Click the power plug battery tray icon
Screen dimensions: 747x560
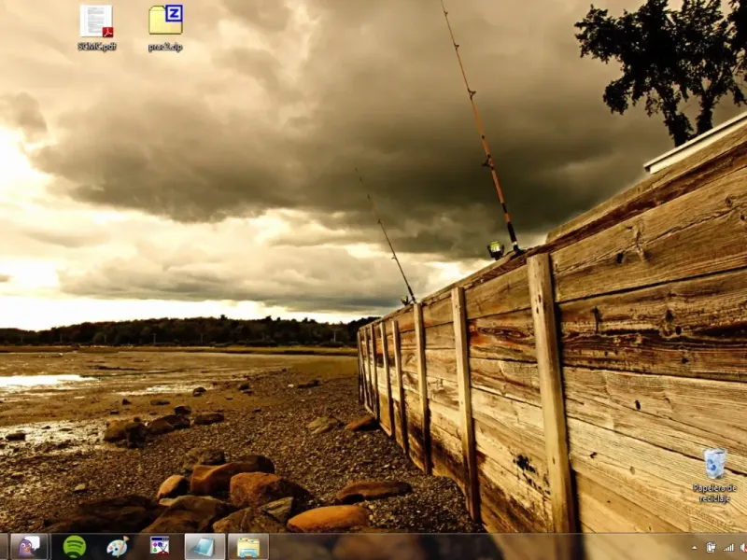pos(711,548)
